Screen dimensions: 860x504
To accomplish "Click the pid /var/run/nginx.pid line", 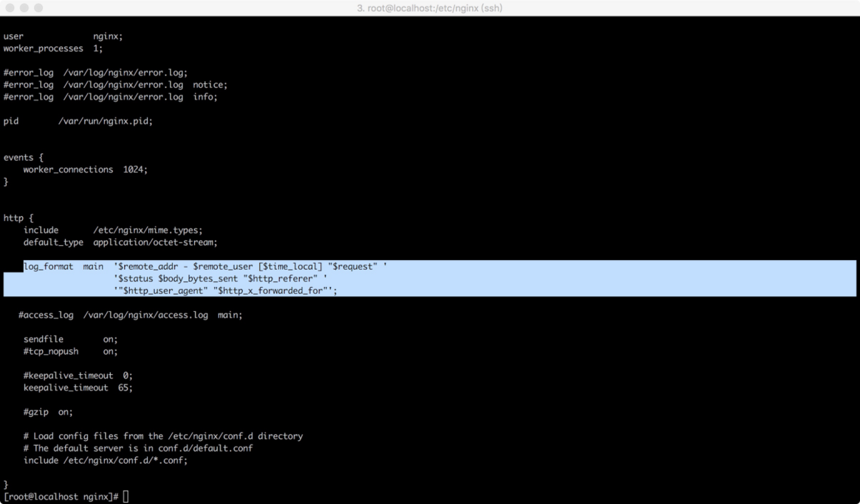I will tap(78, 121).
